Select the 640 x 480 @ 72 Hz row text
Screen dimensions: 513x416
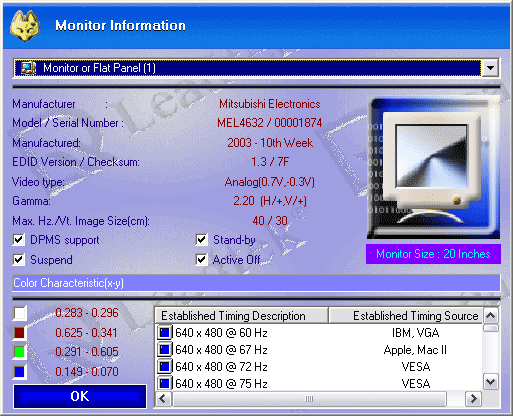221,367
